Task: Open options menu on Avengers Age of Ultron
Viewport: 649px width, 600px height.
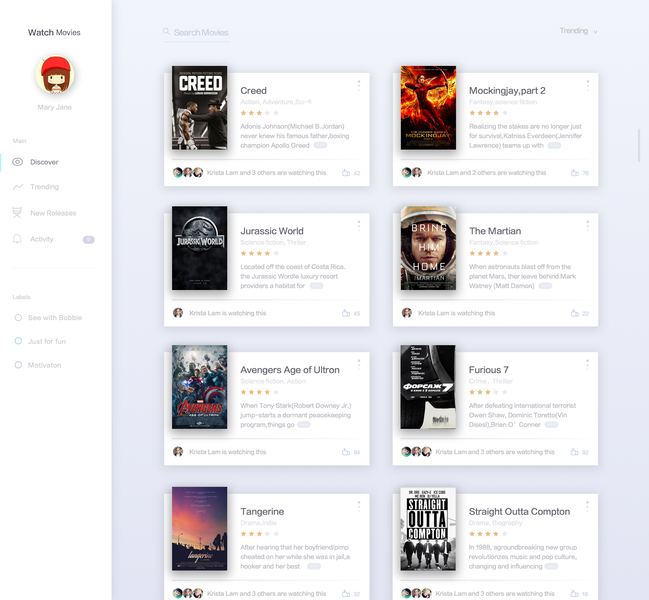Action: 359,365
